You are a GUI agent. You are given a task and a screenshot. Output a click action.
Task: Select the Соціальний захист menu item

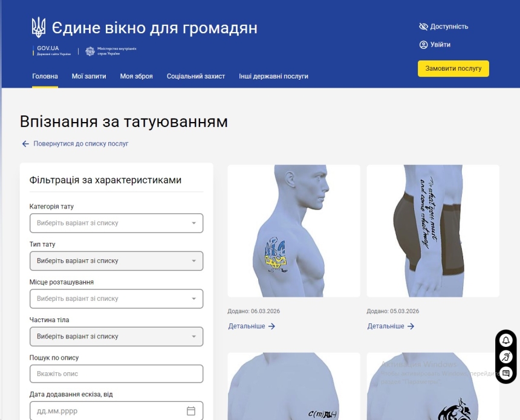pos(196,76)
